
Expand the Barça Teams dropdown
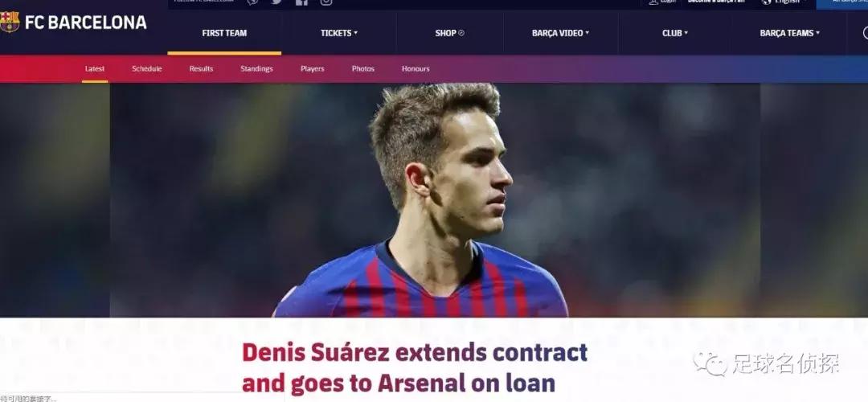point(790,33)
